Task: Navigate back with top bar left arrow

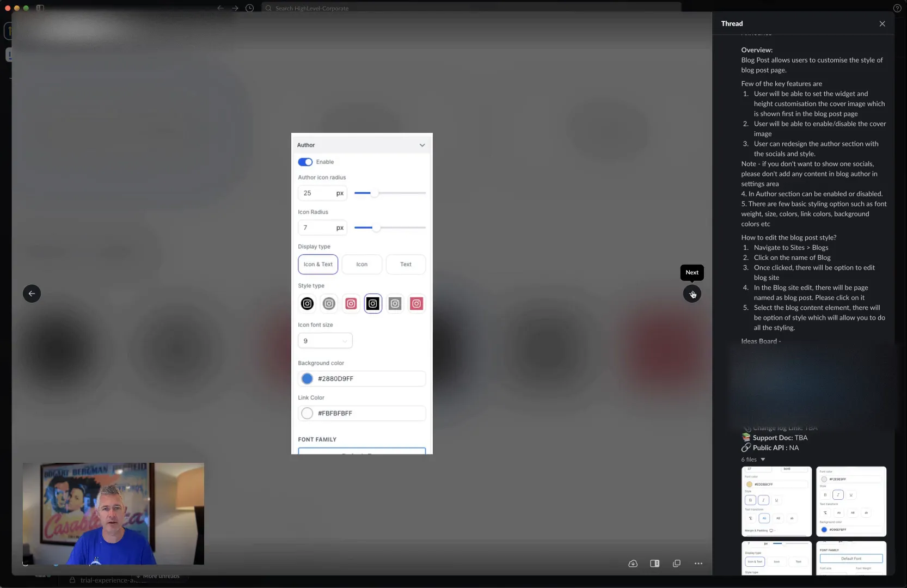Action: [220, 8]
